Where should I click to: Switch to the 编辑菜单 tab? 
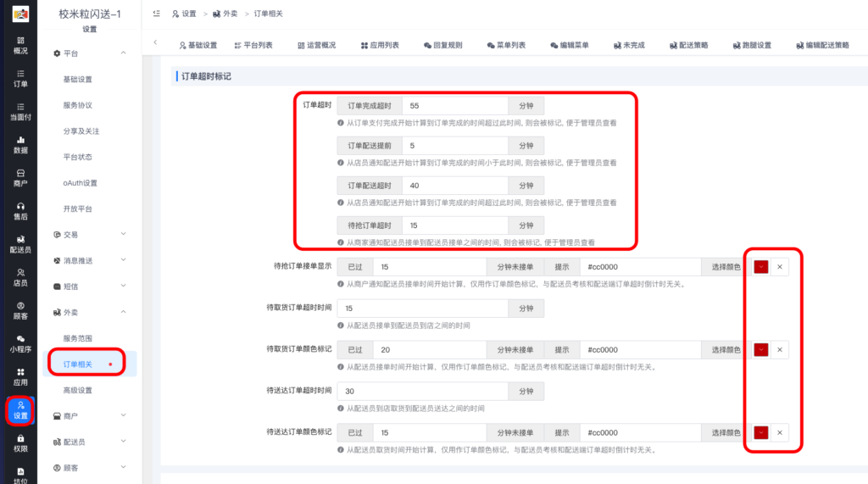click(x=569, y=46)
